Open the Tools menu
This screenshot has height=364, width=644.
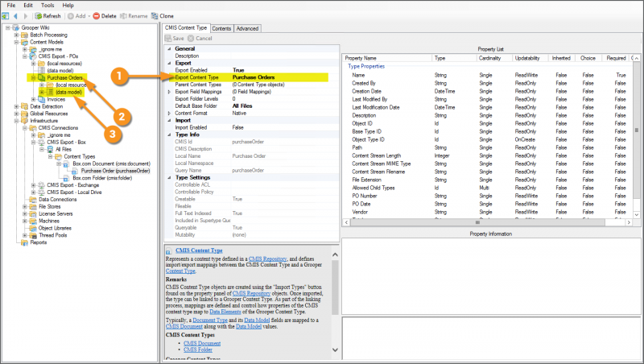47,5
